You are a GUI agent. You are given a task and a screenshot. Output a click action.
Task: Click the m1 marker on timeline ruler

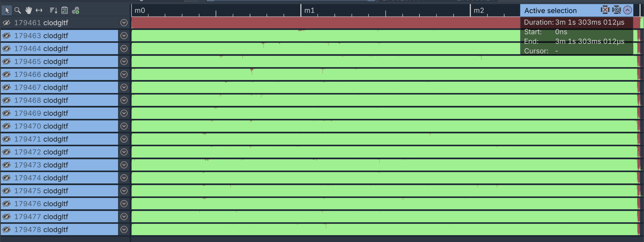(x=309, y=11)
